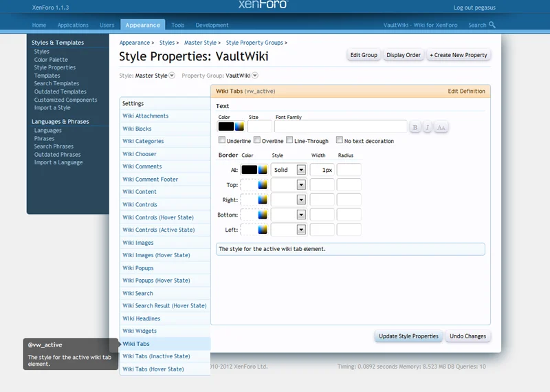Open the Development tab

212,25
